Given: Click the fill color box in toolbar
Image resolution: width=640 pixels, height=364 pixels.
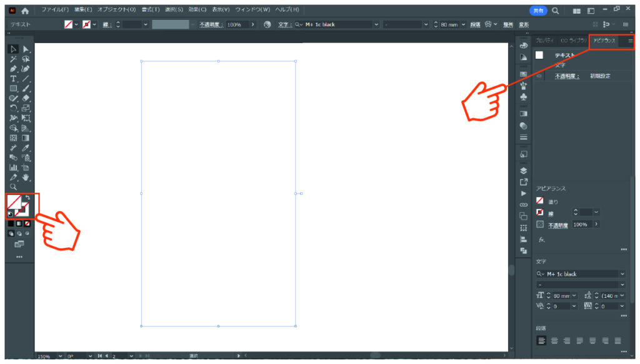Looking at the screenshot, I should pos(14,202).
